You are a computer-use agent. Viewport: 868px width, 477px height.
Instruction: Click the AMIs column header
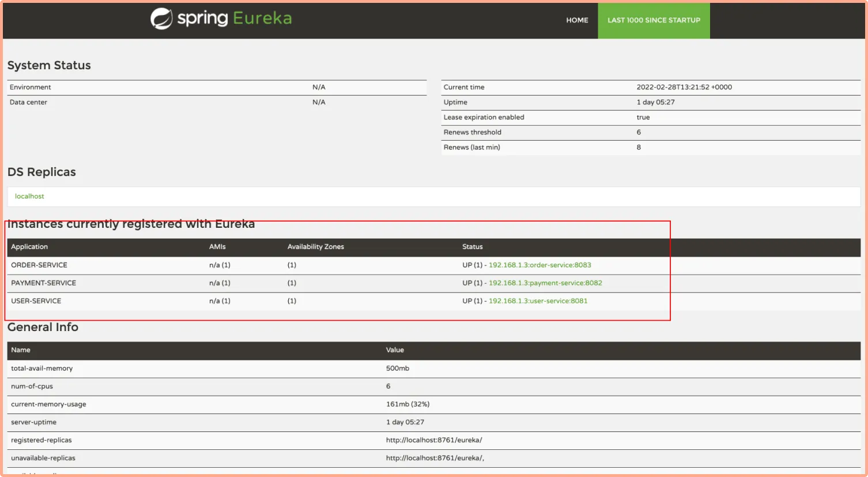coord(217,246)
